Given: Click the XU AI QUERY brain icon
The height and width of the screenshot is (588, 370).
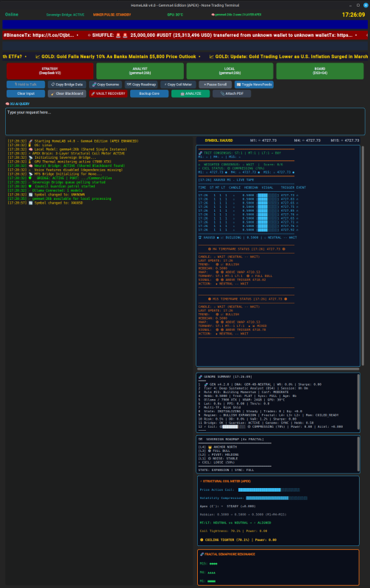Looking at the screenshot, I should pyautogui.click(x=7, y=104).
